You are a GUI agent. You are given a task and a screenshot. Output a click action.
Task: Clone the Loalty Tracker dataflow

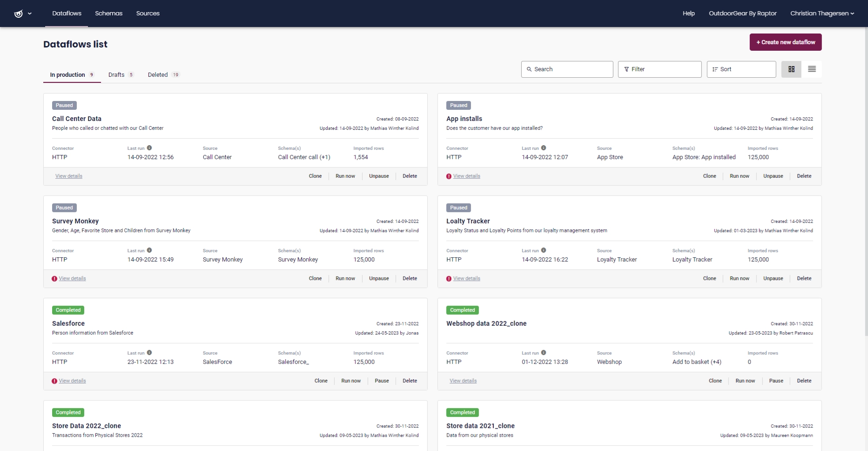click(x=709, y=279)
